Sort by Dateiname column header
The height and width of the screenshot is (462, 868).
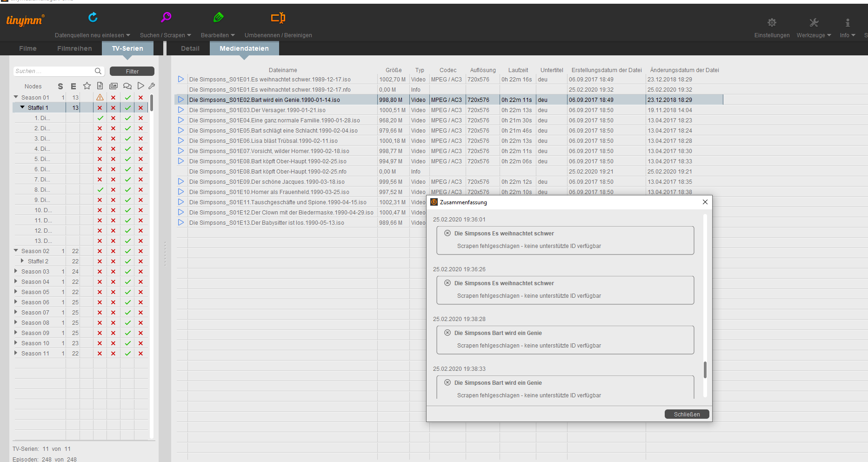283,70
